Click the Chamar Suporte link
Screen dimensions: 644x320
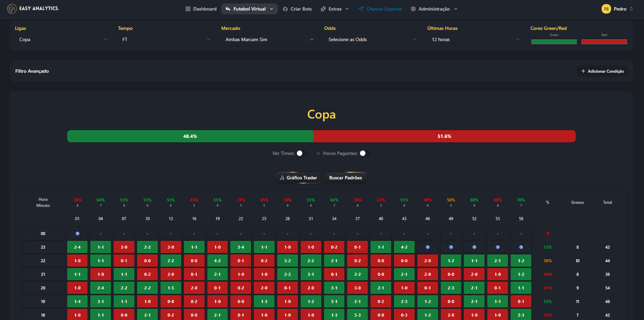coord(380,9)
